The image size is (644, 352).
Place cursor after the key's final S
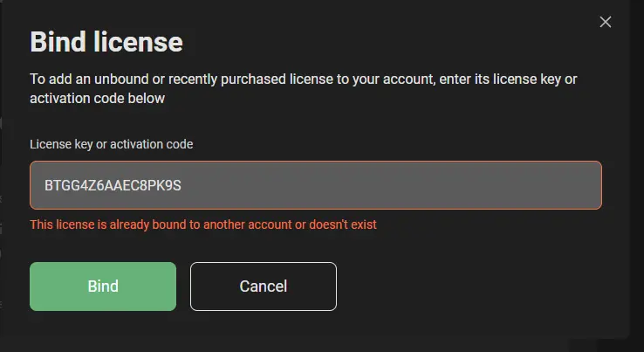[x=182, y=185]
